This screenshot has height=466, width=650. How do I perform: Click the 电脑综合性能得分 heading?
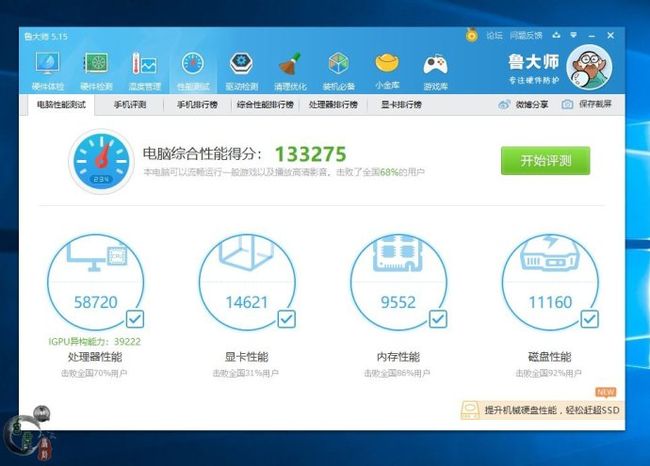click(x=203, y=154)
